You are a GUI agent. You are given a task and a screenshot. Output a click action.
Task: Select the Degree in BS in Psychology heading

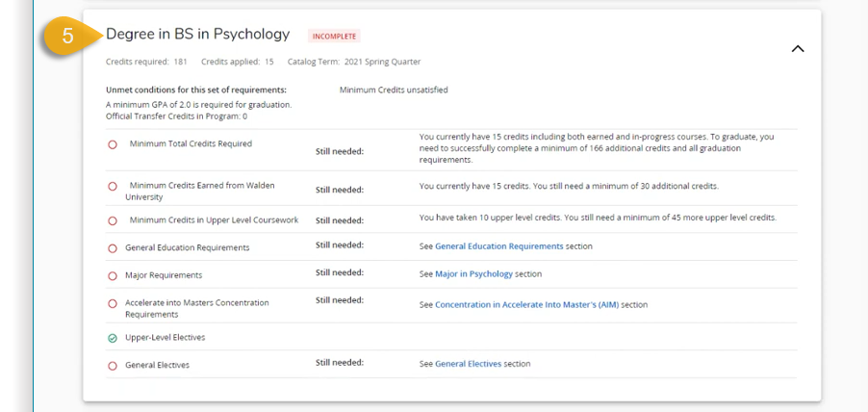[x=197, y=35]
